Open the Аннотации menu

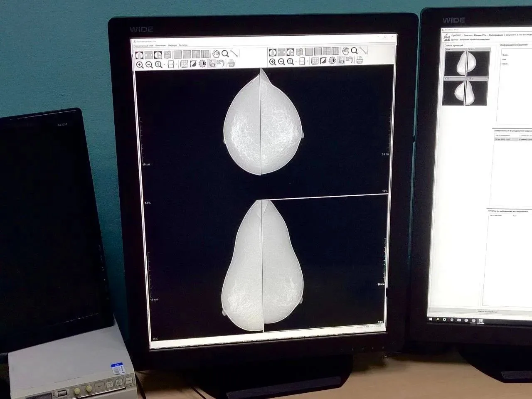click(160, 45)
